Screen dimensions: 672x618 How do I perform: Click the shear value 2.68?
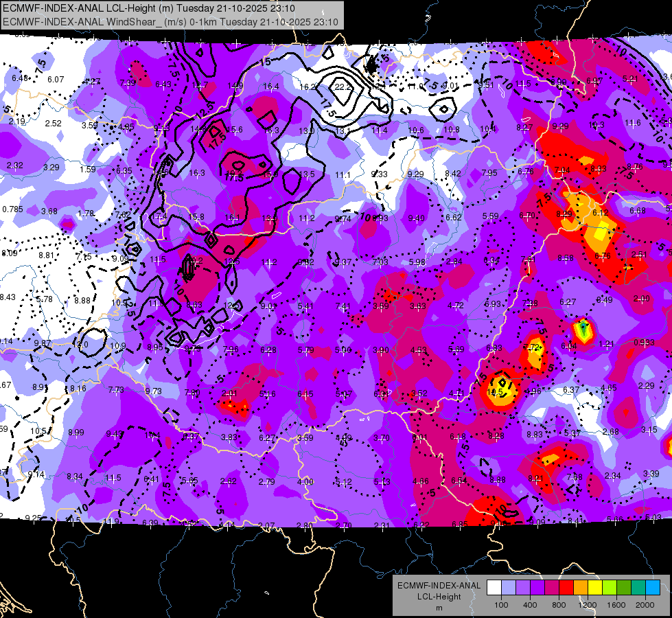(610, 431)
